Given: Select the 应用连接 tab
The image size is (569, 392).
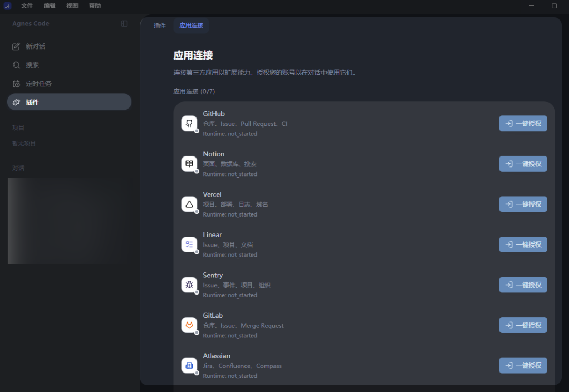Looking at the screenshot, I should (191, 25).
